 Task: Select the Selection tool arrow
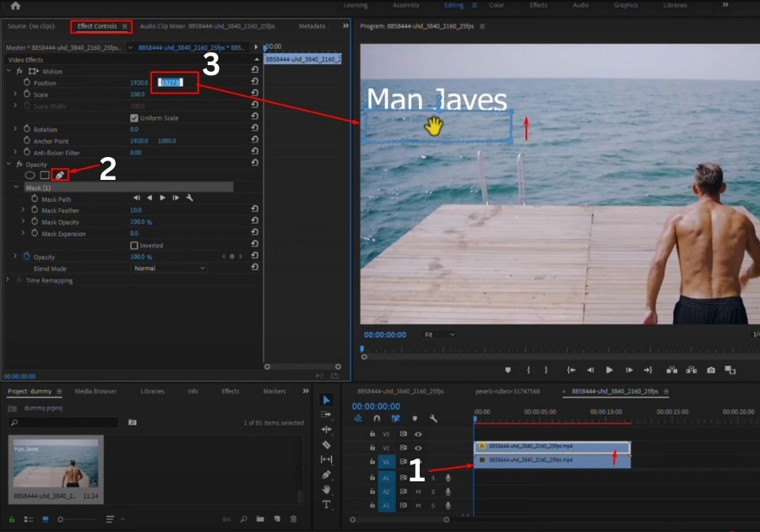point(327,399)
